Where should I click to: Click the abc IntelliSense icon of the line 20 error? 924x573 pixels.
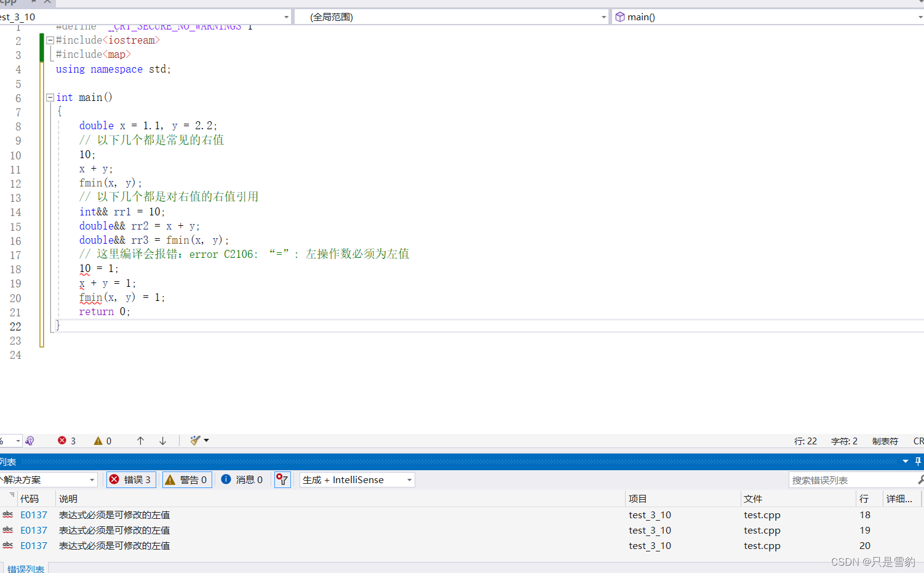coord(8,545)
